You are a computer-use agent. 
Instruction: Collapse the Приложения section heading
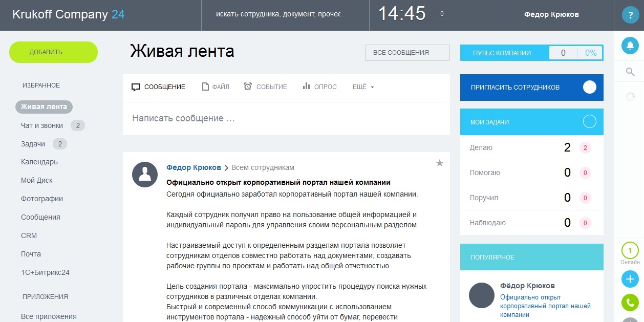tap(45, 296)
